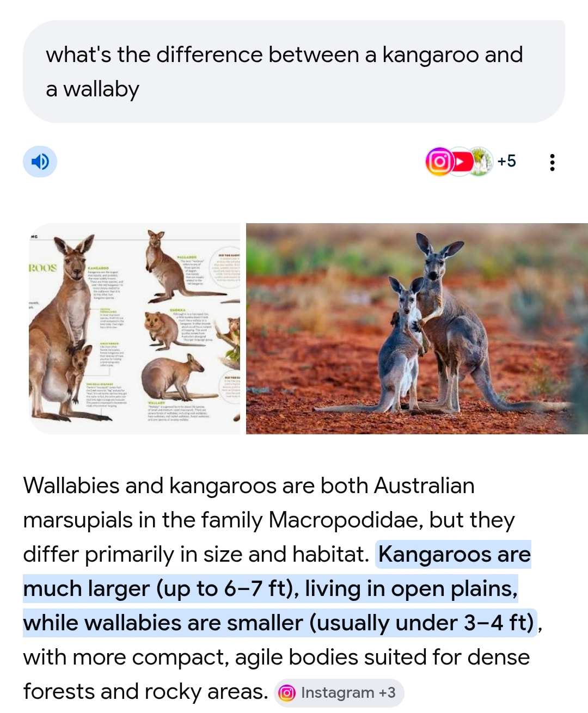Viewport: 588px width, 713px height.
Task: Click the Instagram logo inside the citation chip
Action: click(287, 693)
